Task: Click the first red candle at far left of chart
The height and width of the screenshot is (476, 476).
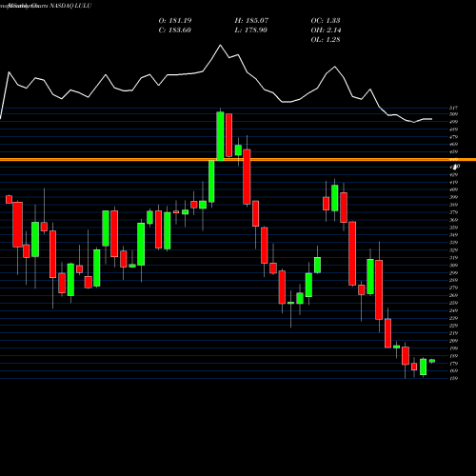Action: click(x=9, y=199)
